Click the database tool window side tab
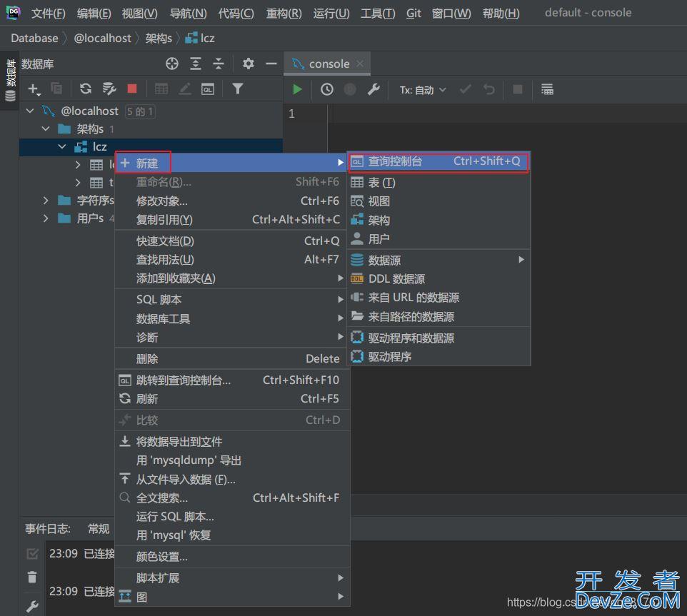 [10, 80]
